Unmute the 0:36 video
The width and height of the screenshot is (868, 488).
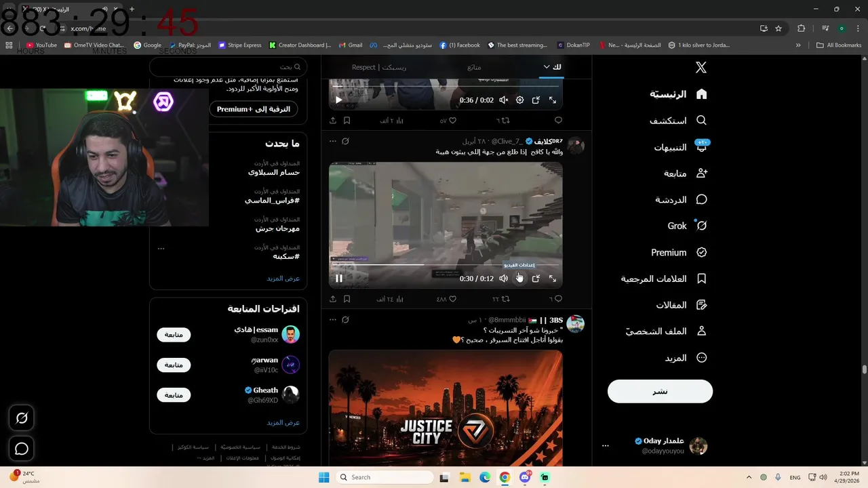(x=503, y=100)
